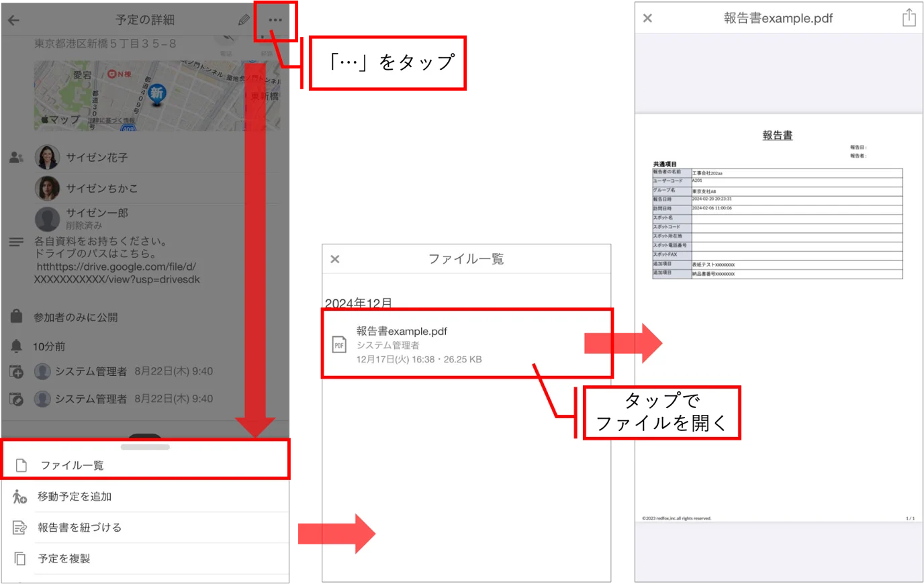
Task: Tap the pencil edit icon in header
Action: pyautogui.click(x=244, y=20)
